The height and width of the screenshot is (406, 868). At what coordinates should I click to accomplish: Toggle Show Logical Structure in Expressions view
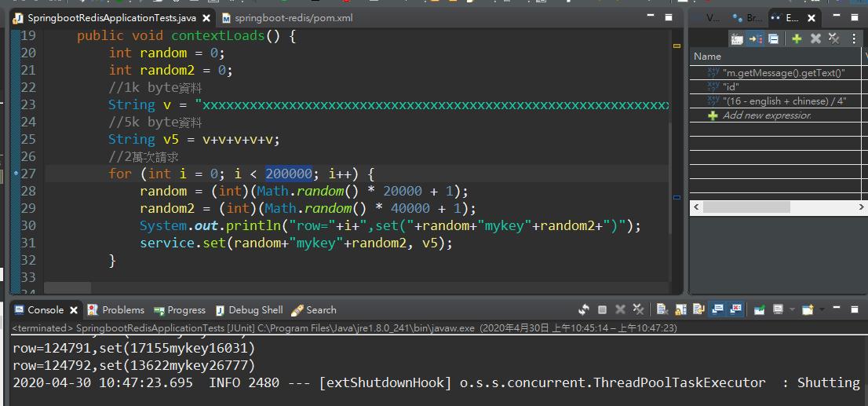coord(755,38)
